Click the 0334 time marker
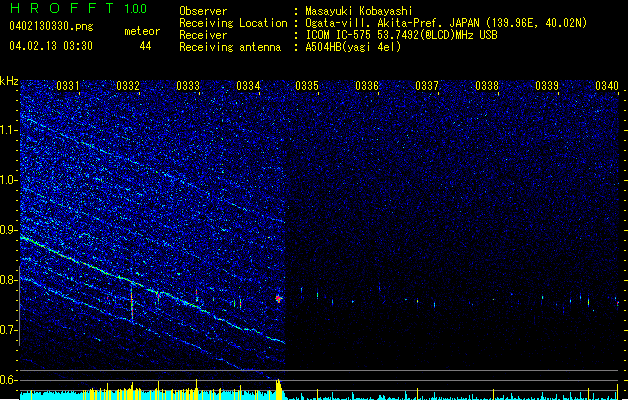The image size is (629, 400). click(248, 86)
